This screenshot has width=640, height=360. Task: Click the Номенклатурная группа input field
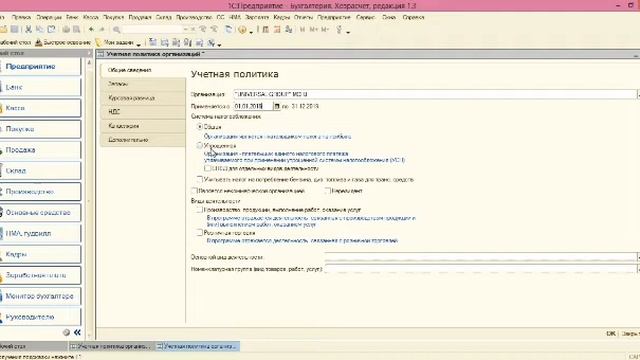tap(480, 269)
